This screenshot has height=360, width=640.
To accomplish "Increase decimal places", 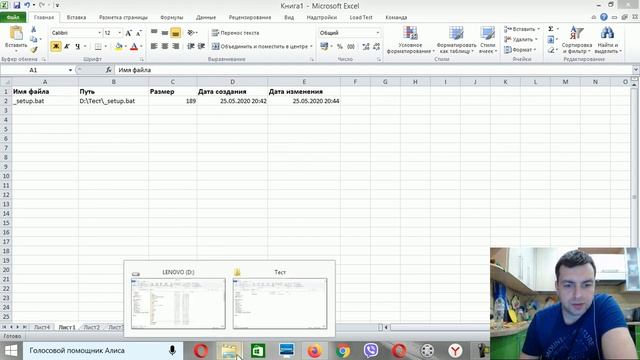I will pos(366,47).
